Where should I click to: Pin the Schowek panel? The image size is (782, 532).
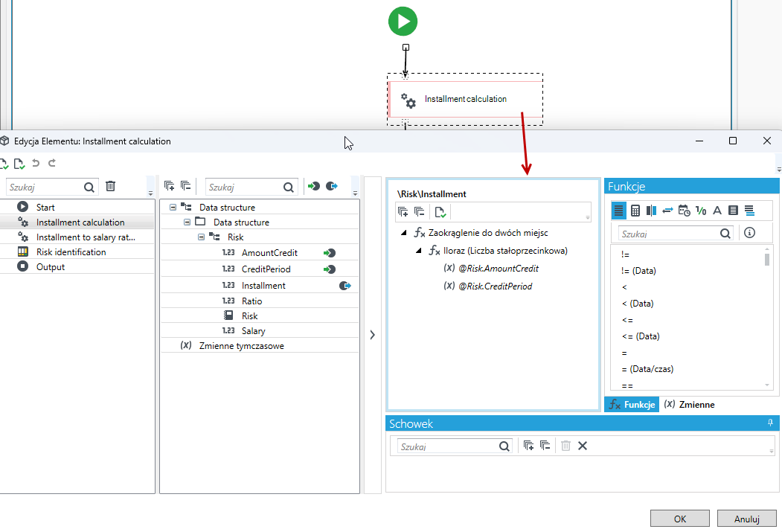point(771,423)
